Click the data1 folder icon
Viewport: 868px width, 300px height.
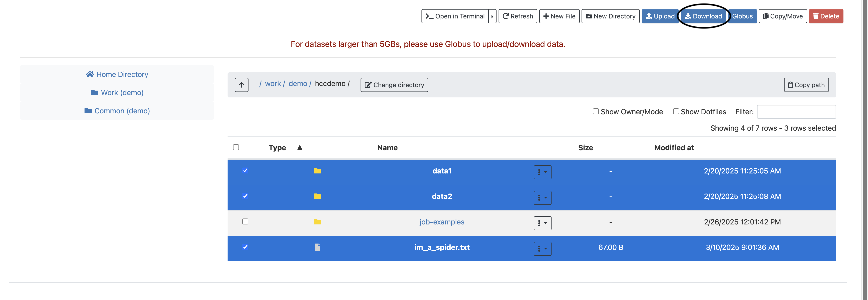point(317,171)
